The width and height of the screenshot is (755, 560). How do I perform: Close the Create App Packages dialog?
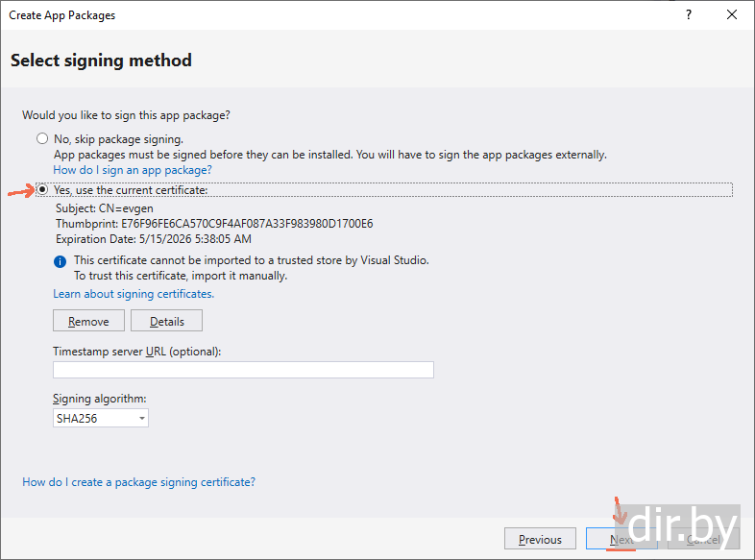[732, 15]
